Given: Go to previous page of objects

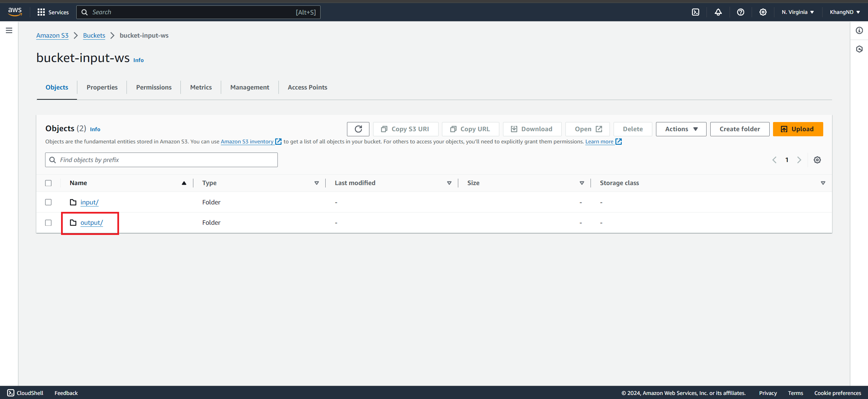Looking at the screenshot, I should 774,160.
